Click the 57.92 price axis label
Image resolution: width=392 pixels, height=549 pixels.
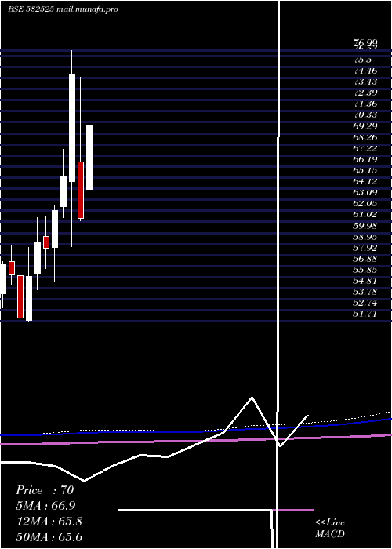tap(365, 248)
